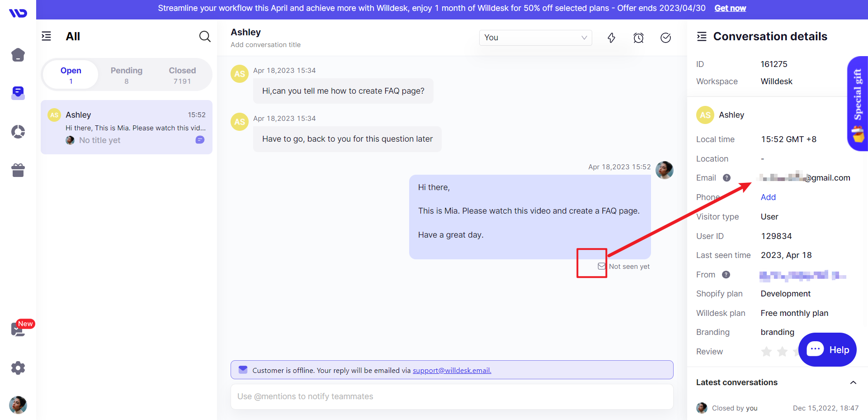The height and width of the screenshot is (420, 868).
Task: Click the Closed by you conversation entry
Action: pos(777,408)
